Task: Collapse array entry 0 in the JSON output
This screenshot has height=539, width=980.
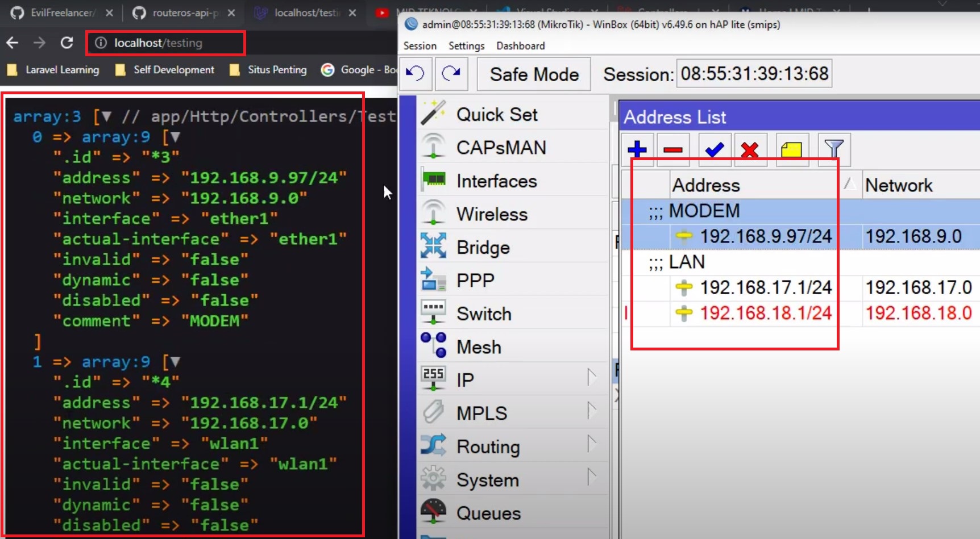Action: coord(175,136)
